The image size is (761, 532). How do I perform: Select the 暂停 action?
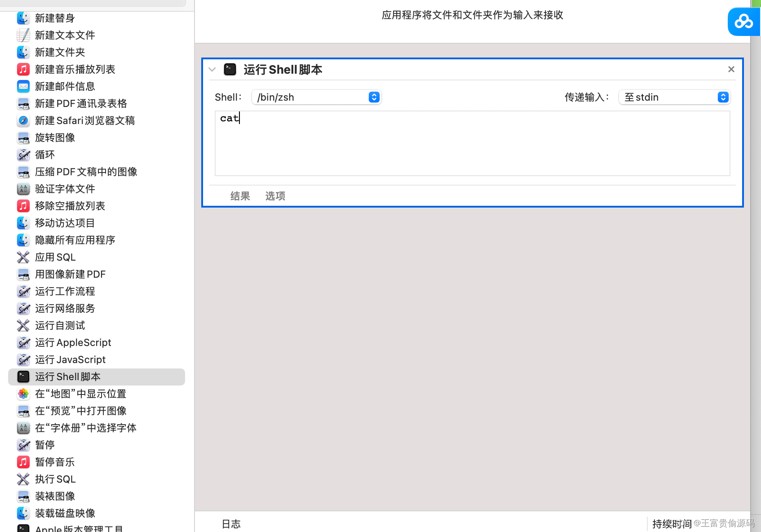(x=97, y=445)
